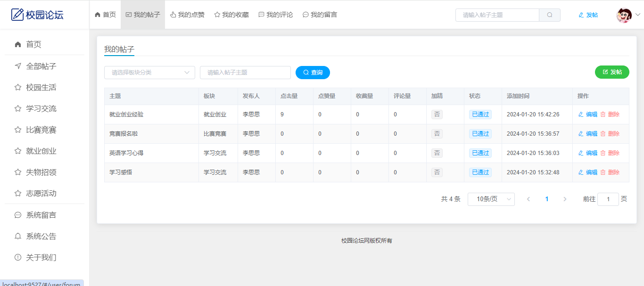Click the 校园论坛 logo icon
644x286 pixels.
click(x=17, y=15)
